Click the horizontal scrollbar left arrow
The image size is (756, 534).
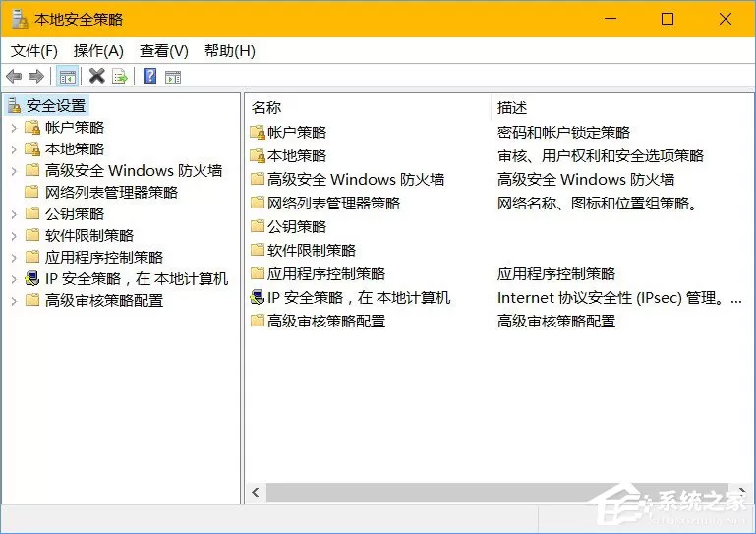[256, 492]
